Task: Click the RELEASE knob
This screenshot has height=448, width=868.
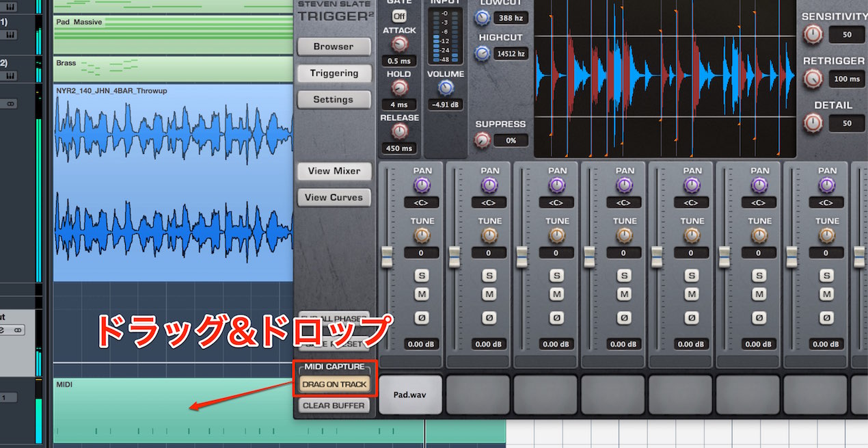Action: pyautogui.click(x=399, y=131)
